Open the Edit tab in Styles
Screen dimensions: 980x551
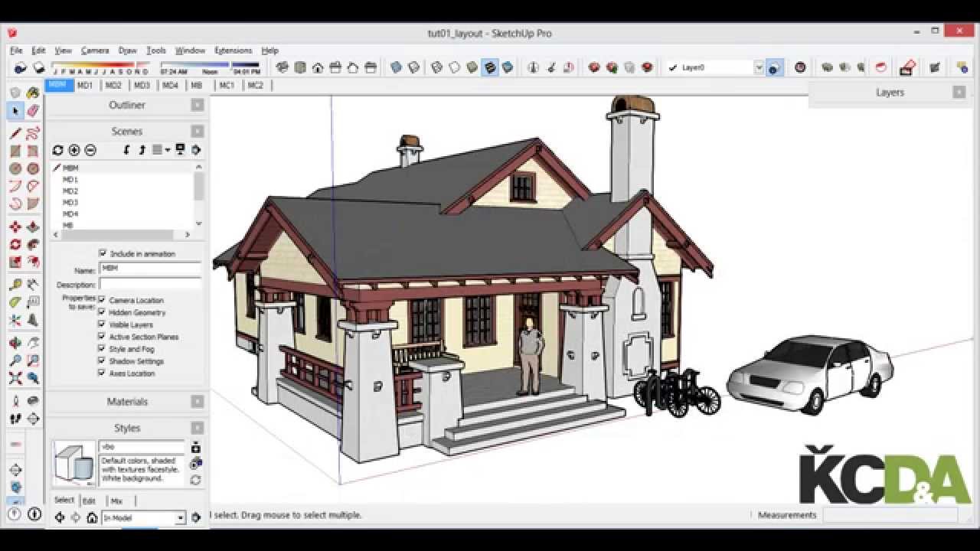(x=89, y=501)
